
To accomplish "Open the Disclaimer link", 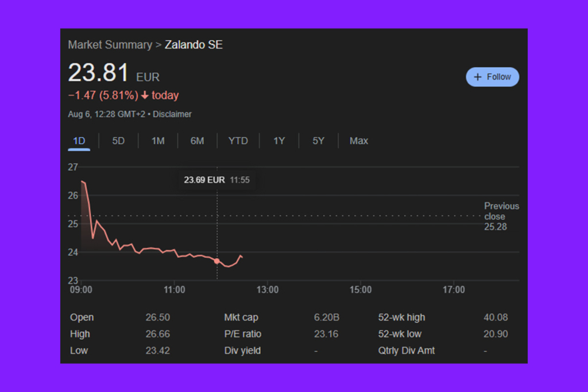I will tap(172, 114).
